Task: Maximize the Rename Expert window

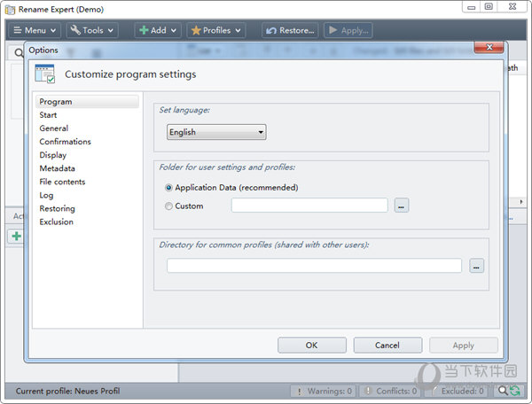Action: 489,7
